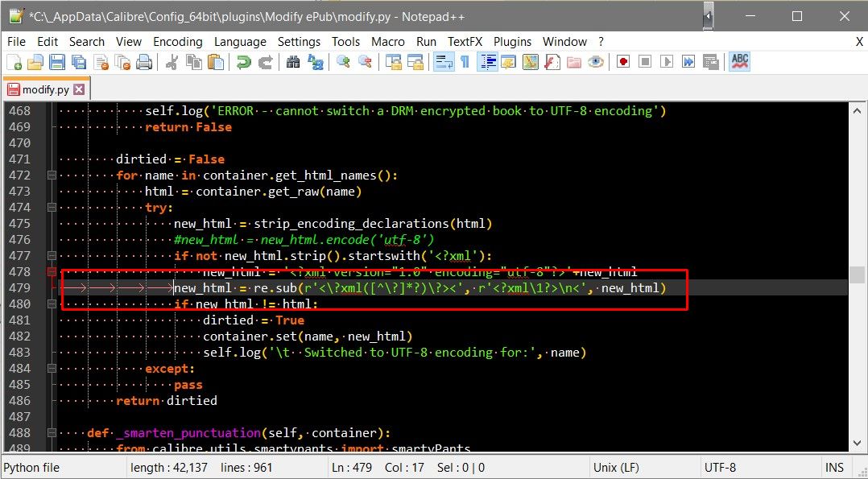Open Find using the binoculars icon

tap(293, 62)
